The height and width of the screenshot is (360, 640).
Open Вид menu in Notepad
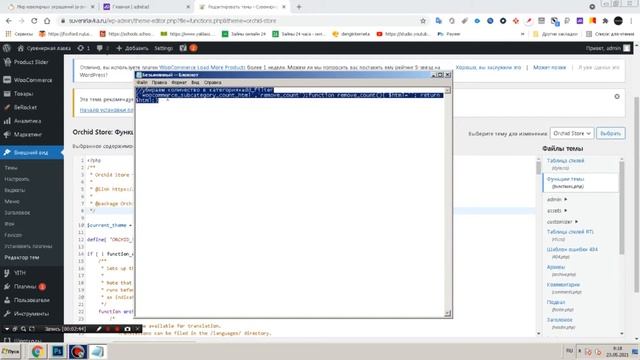195,82
